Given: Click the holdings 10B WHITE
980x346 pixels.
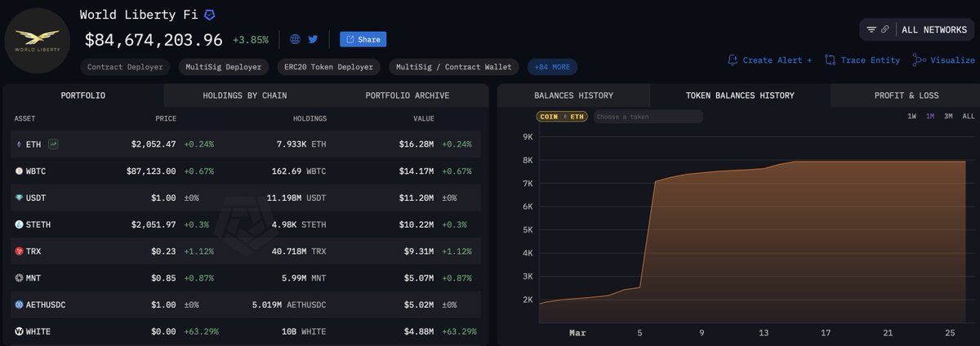Looking at the screenshot, I should [x=304, y=331].
